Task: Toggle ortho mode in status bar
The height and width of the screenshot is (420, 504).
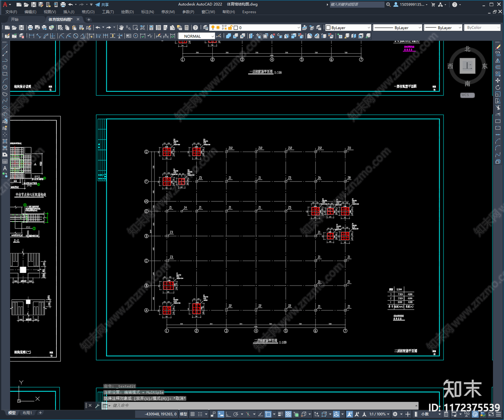Action: (228, 414)
